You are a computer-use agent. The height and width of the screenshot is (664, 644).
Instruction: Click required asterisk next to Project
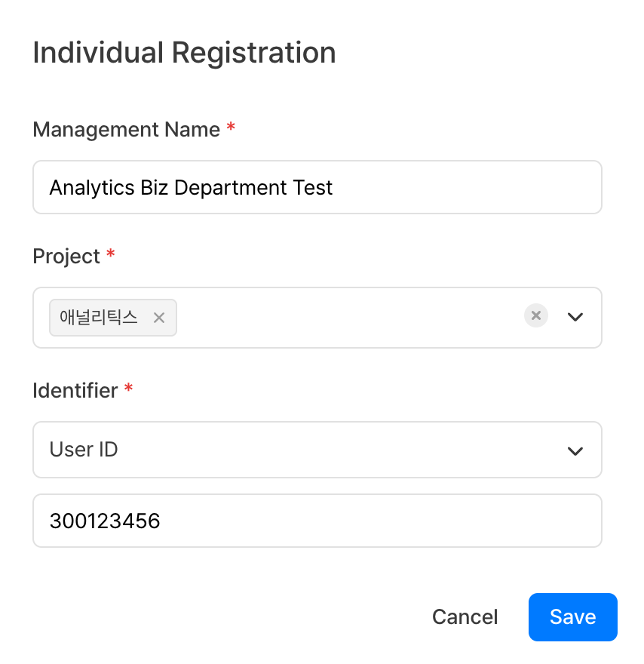[x=111, y=255]
